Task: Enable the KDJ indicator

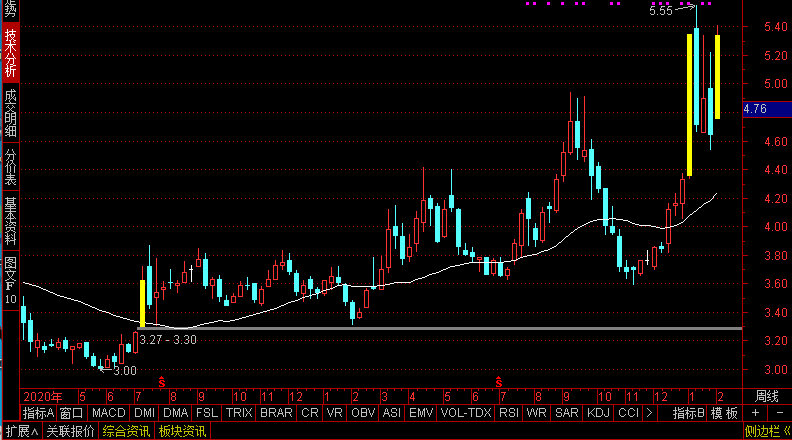Action: pyautogui.click(x=598, y=413)
